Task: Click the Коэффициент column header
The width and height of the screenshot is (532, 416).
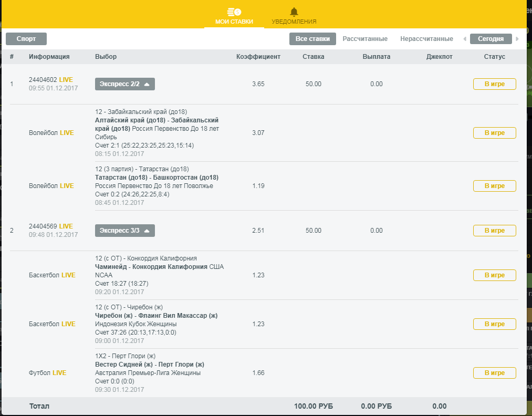Action: coord(258,57)
